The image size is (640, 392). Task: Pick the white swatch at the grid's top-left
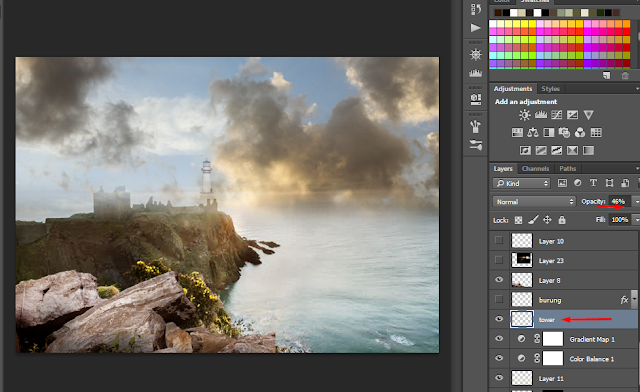(x=493, y=24)
